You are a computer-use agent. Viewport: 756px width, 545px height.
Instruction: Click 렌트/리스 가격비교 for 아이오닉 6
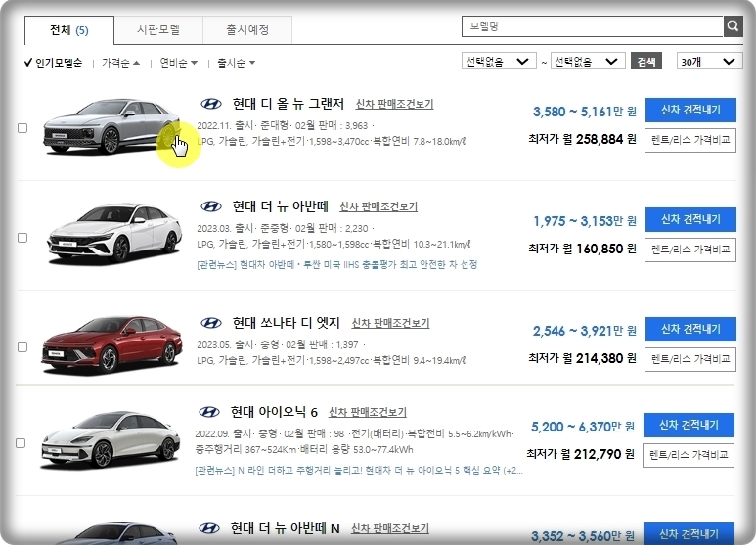[x=689, y=455]
